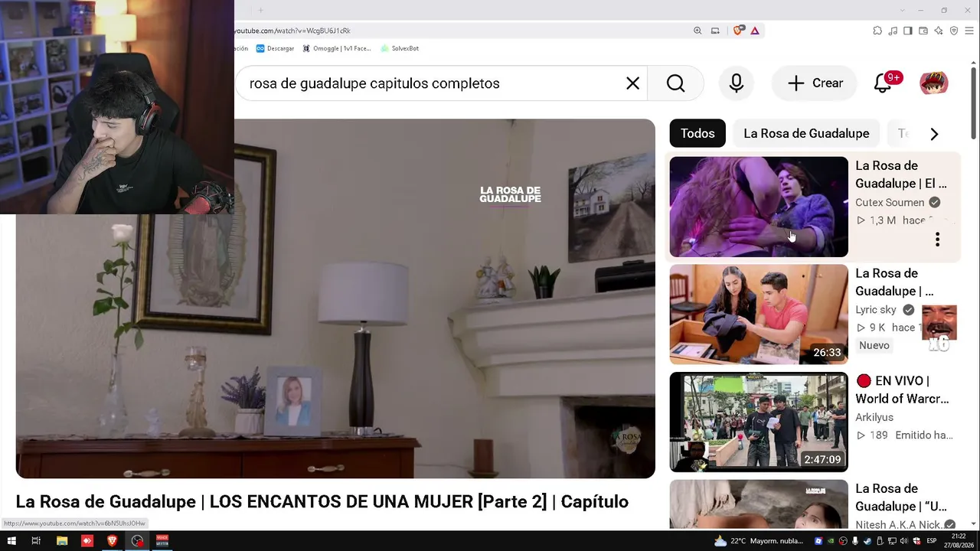Switch to OBS Studio in the taskbar
Viewport: 980px width, 551px height.
pos(137,541)
